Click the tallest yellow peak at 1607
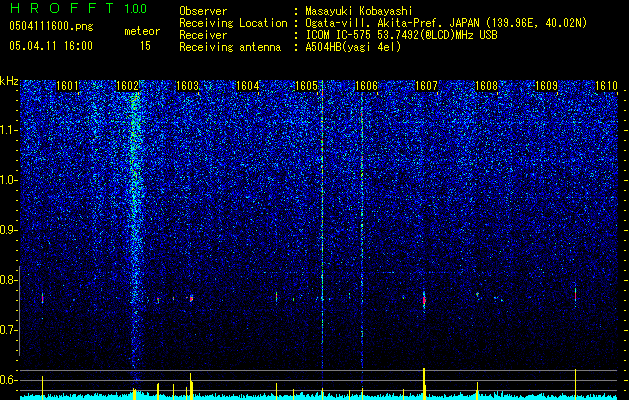The image size is (629, 400). coord(424,384)
